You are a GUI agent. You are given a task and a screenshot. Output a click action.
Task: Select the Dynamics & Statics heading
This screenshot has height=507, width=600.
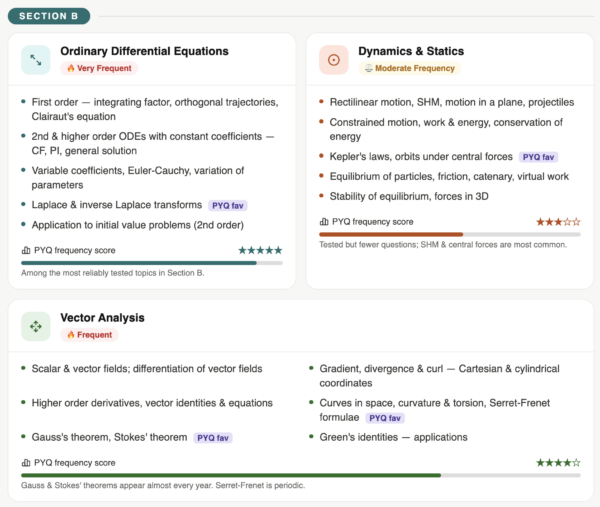(x=411, y=51)
